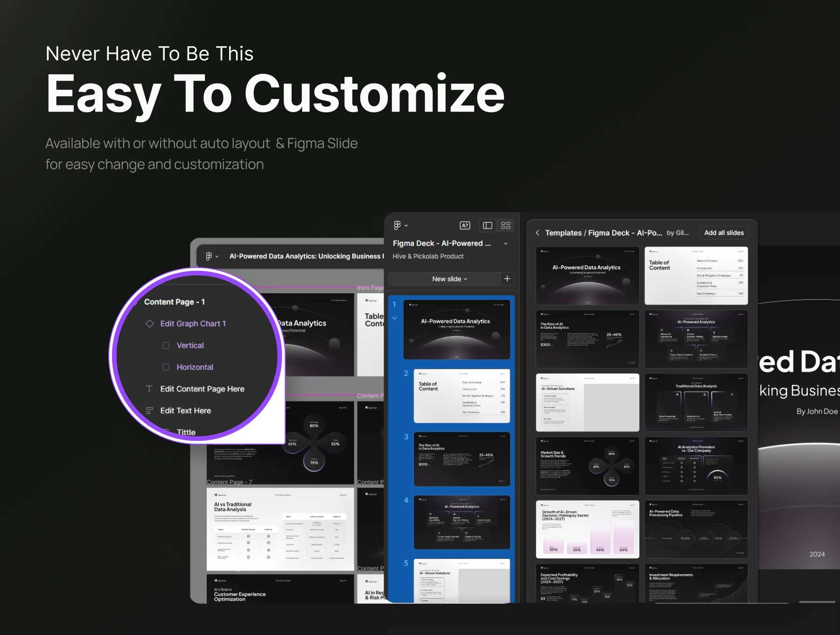Click the Templates / Figma Deck breadcrumb text
The image size is (840, 635).
[x=603, y=233]
